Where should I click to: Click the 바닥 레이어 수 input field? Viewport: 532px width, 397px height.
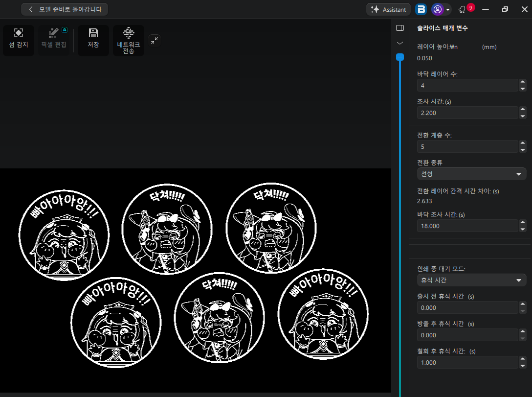(x=467, y=85)
